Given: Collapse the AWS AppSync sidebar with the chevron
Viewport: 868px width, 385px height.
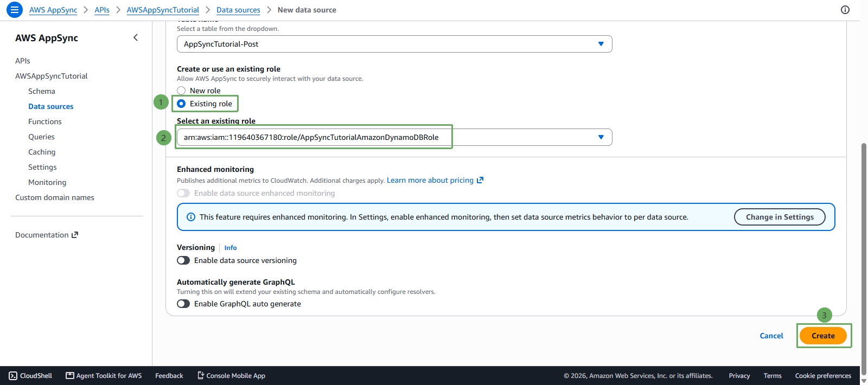Looking at the screenshot, I should [x=136, y=37].
